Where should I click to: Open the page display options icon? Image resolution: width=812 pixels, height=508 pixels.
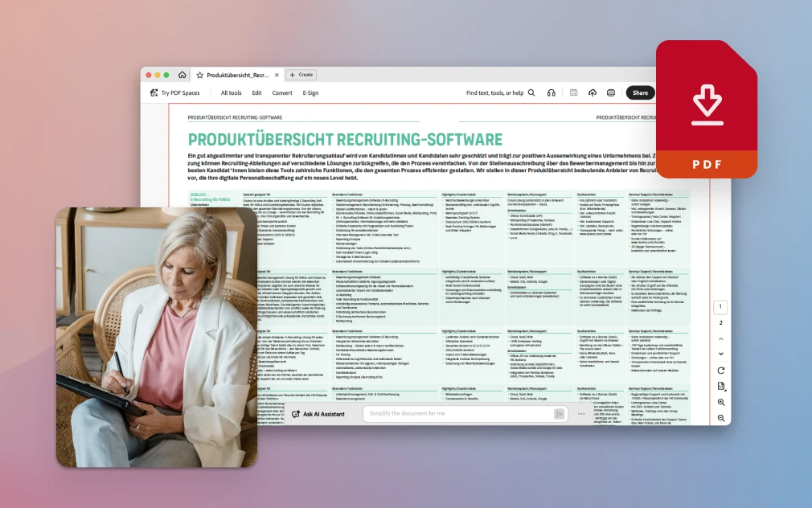(x=721, y=387)
